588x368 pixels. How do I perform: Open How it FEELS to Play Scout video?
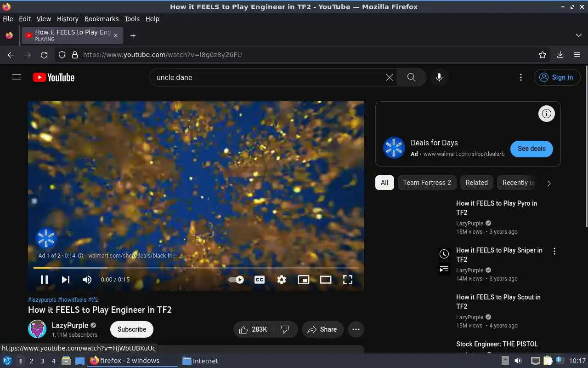(x=498, y=301)
